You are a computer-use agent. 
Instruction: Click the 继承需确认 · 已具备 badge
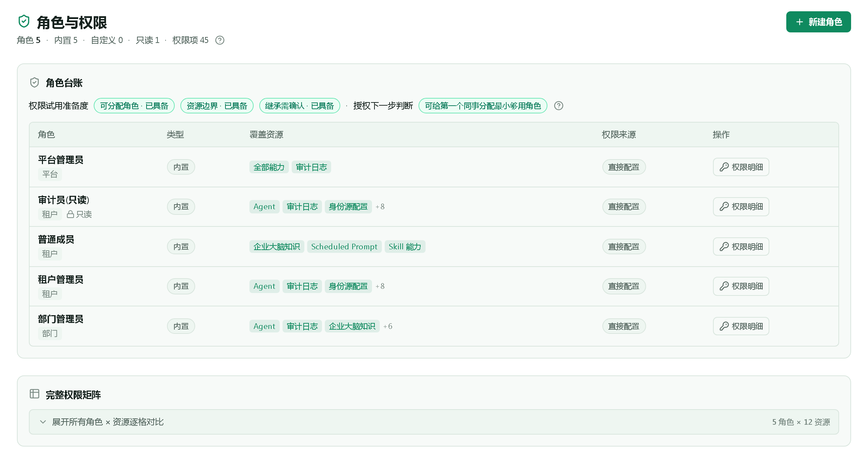[299, 106]
